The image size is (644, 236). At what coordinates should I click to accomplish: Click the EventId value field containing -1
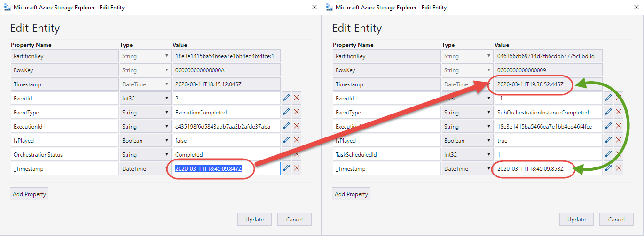[549, 98]
